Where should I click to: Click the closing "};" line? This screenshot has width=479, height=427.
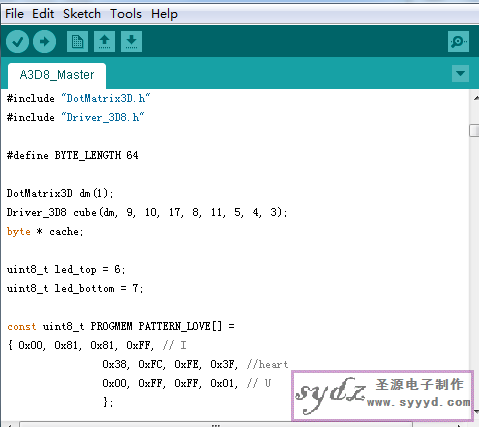(x=108, y=402)
